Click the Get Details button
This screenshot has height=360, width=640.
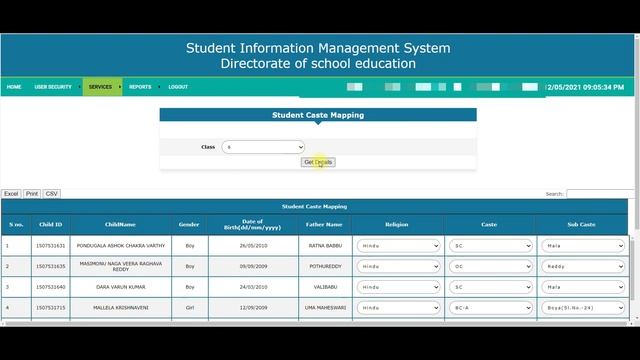tap(318, 162)
